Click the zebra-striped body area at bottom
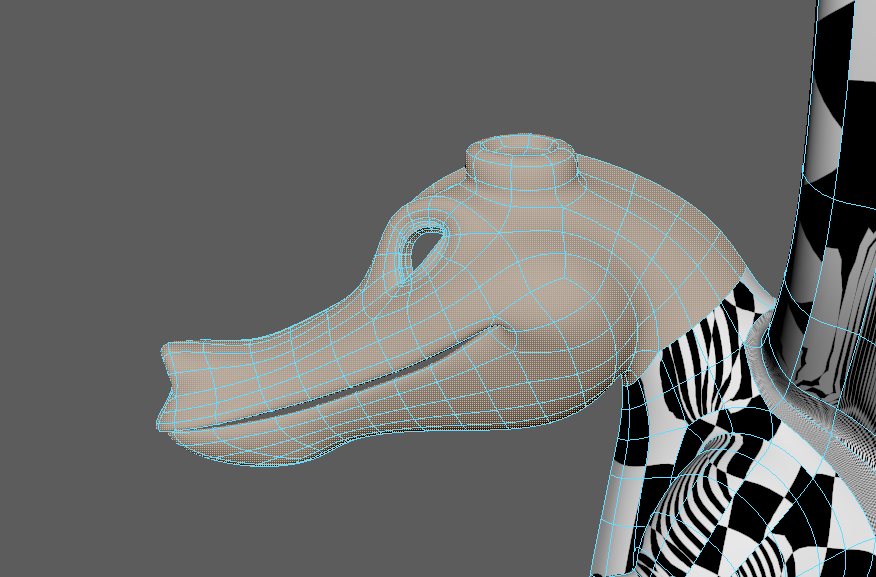This screenshot has height=577, width=876. [x=720, y=520]
